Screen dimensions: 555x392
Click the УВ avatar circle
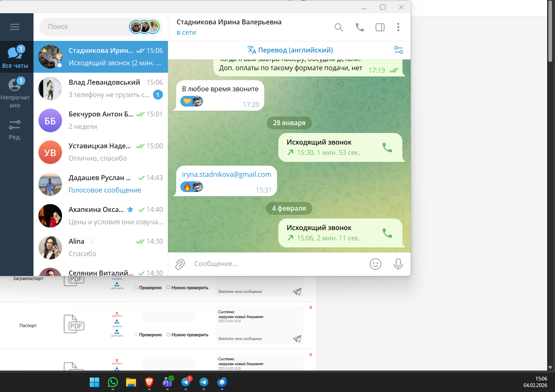click(50, 152)
